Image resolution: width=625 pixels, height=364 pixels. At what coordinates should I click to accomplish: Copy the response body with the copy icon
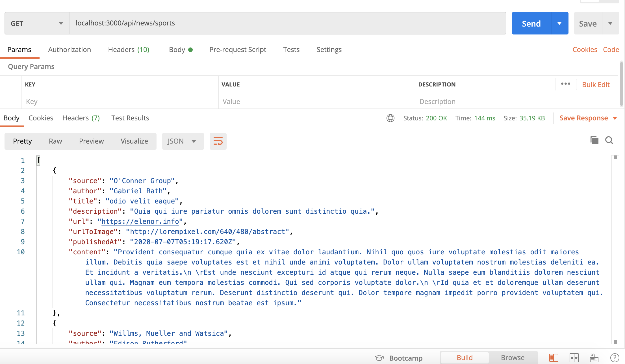click(594, 140)
